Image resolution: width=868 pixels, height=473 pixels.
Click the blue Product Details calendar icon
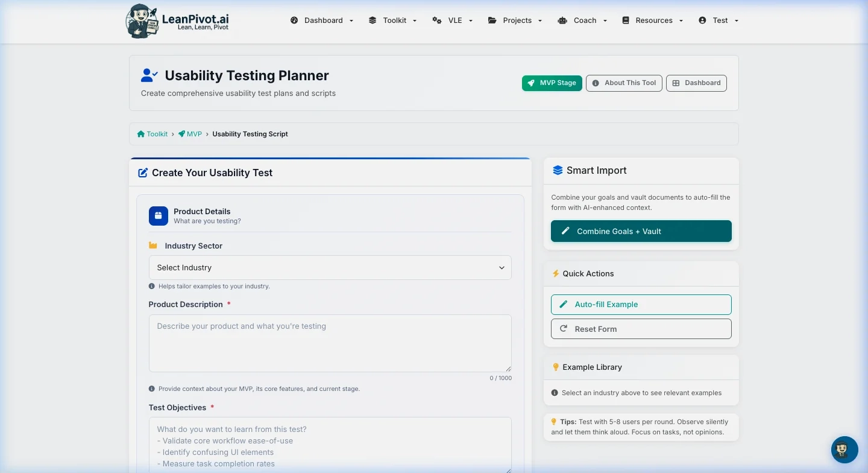pos(158,216)
